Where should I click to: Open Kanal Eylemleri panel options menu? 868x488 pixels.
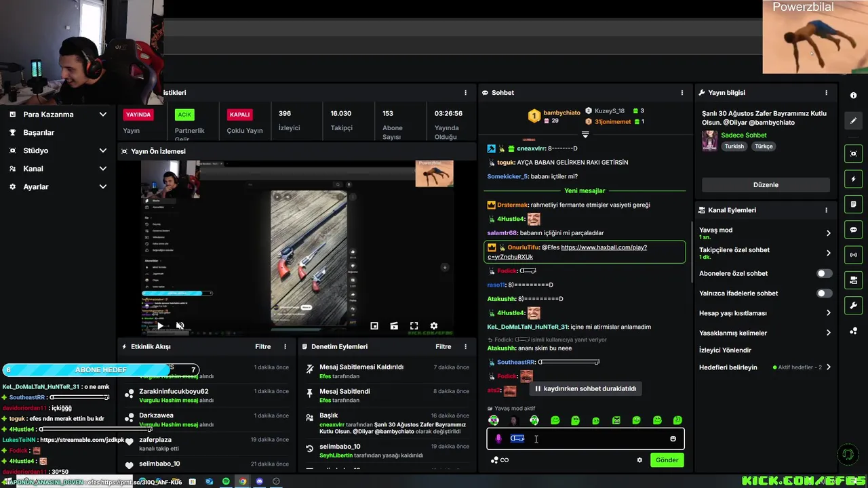click(826, 210)
